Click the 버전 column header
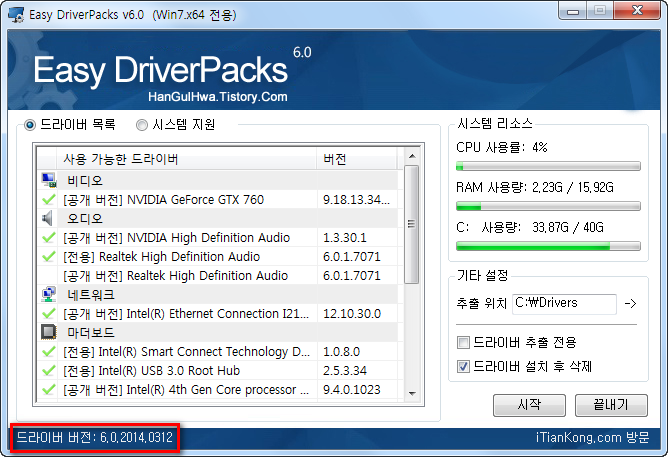668x457 pixels. pyautogui.click(x=357, y=159)
